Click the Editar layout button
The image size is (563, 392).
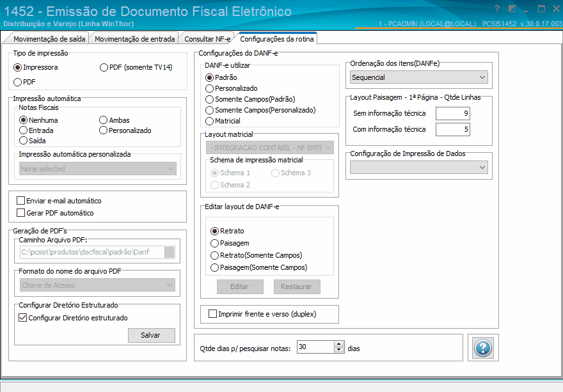tap(240, 286)
